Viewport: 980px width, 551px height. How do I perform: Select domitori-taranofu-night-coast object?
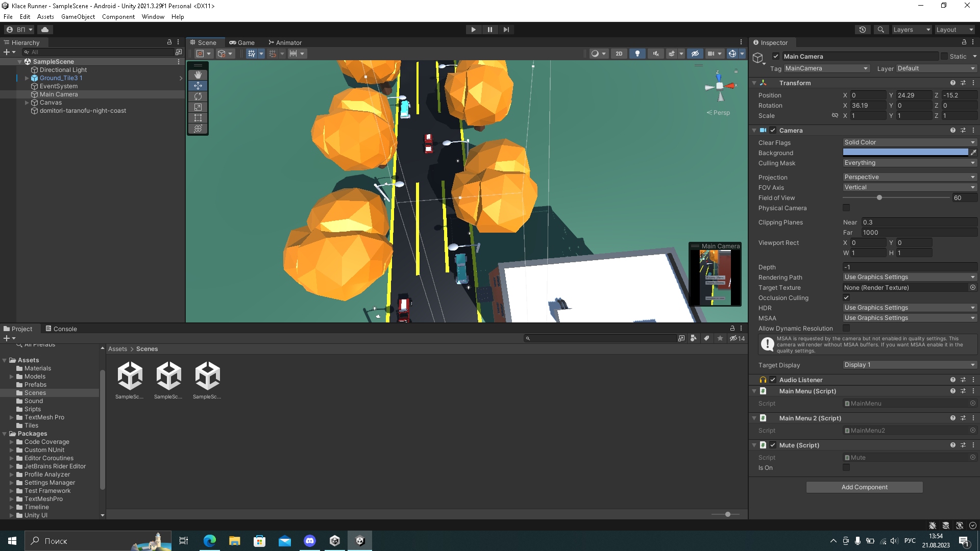(83, 111)
